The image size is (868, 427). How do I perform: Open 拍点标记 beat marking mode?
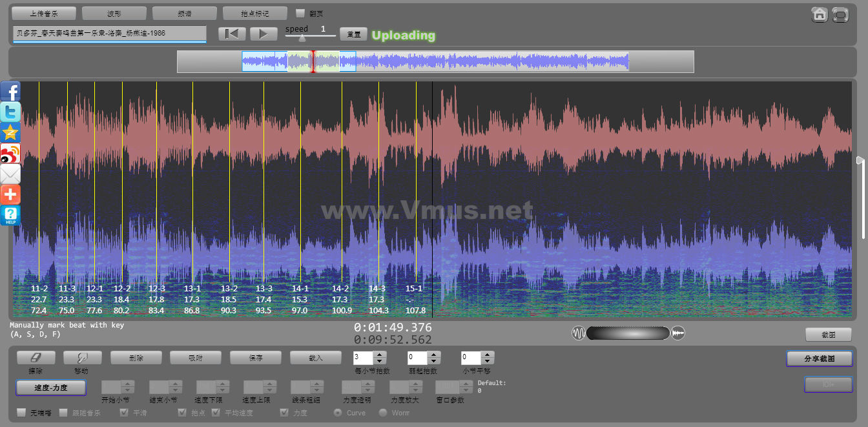[x=255, y=13]
